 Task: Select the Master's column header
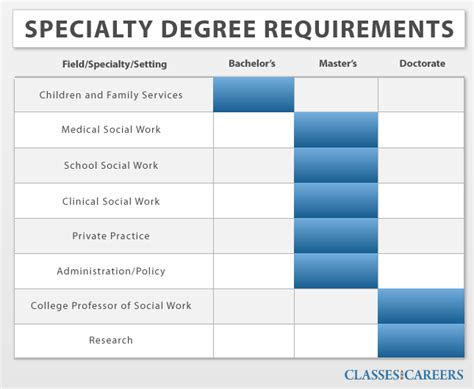[x=338, y=63]
